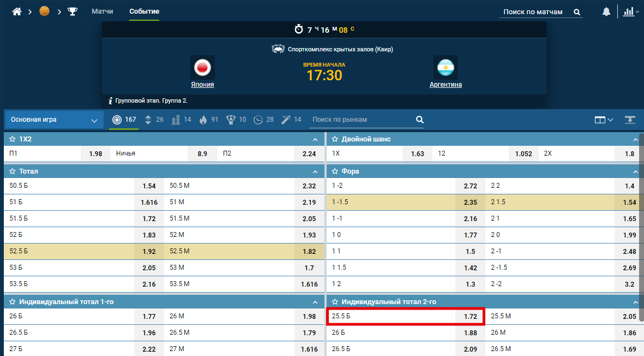Screen dimensions: 644x356
Task: Star the Тотал market as favorite
Action: pyautogui.click(x=13, y=171)
